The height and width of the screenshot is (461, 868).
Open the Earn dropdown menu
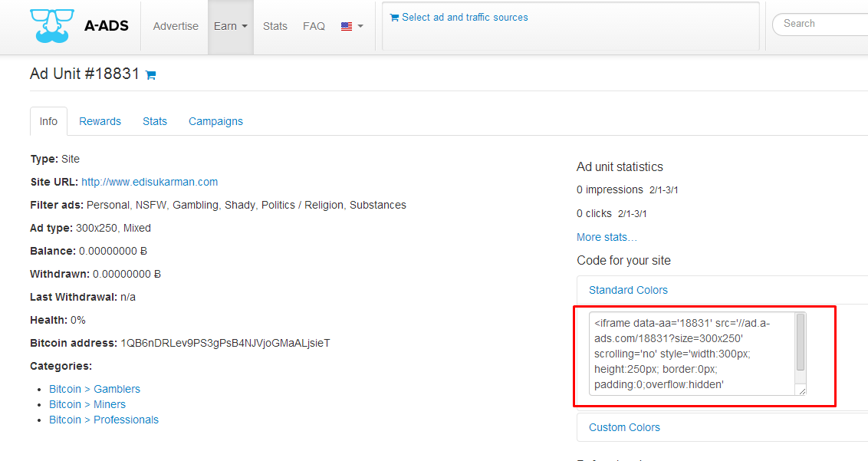(x=230, y=26)
